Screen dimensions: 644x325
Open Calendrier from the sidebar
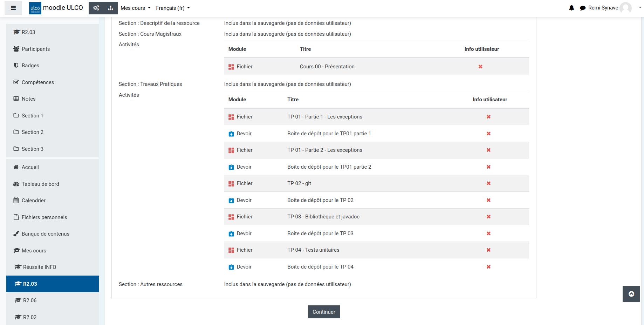33,201
